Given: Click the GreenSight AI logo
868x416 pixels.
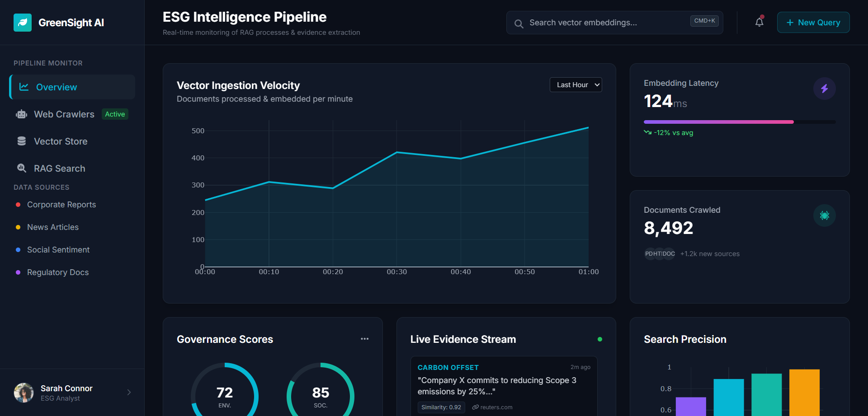Looking at the screenshot, I should [59, 22].
